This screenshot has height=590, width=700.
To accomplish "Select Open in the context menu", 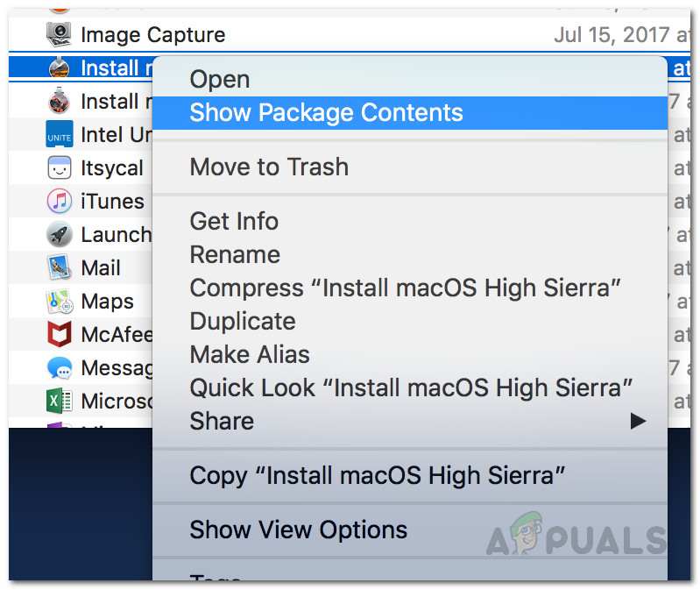I will coord(220,80).
